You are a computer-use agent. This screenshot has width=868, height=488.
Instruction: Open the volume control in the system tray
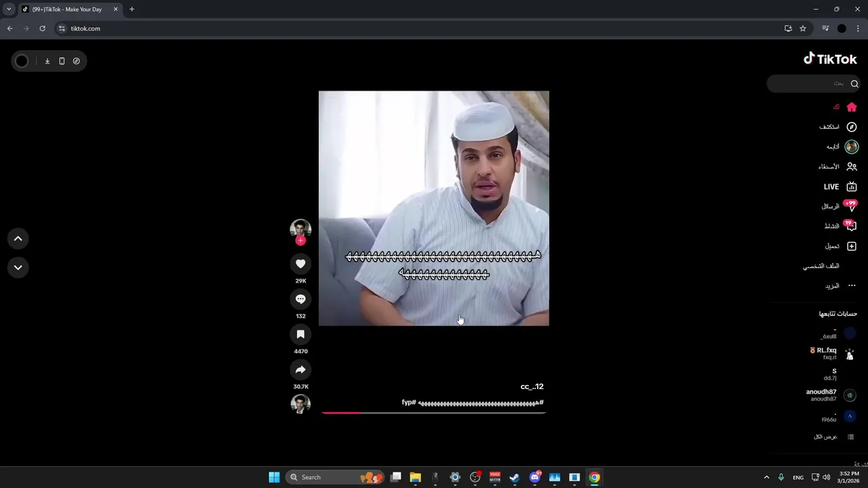click(x=826, y=477)
